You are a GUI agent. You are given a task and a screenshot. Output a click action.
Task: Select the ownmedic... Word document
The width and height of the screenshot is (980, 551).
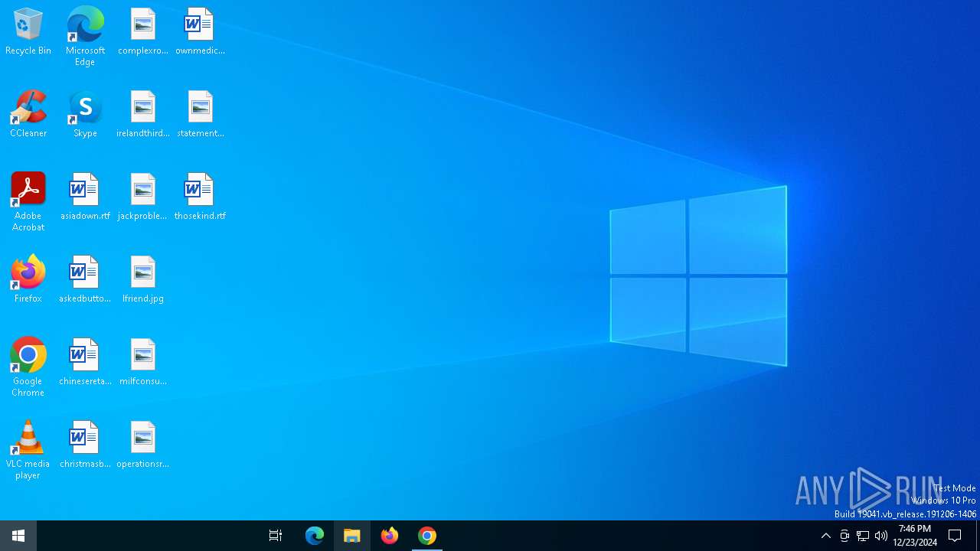(x=200, y=32)
